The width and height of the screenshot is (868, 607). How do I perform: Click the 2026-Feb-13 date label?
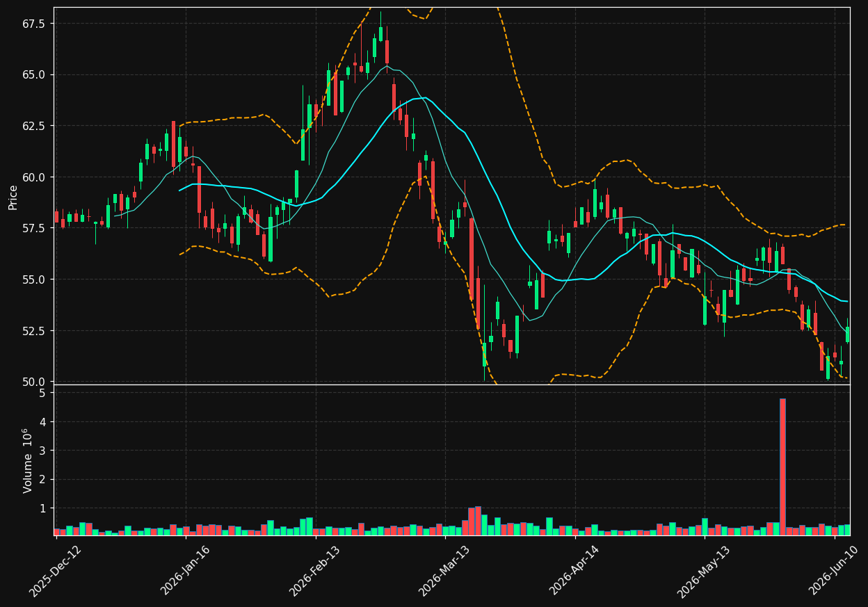tap(314, 571)
